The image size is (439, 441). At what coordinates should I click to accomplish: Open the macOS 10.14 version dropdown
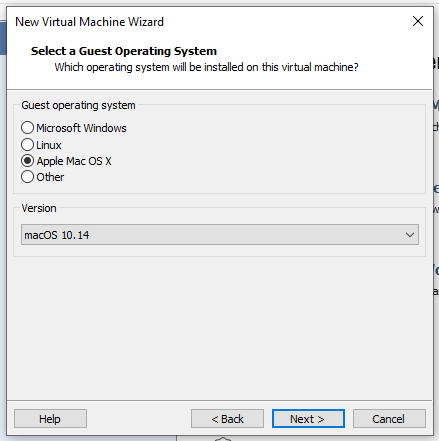tap(220, 235)
